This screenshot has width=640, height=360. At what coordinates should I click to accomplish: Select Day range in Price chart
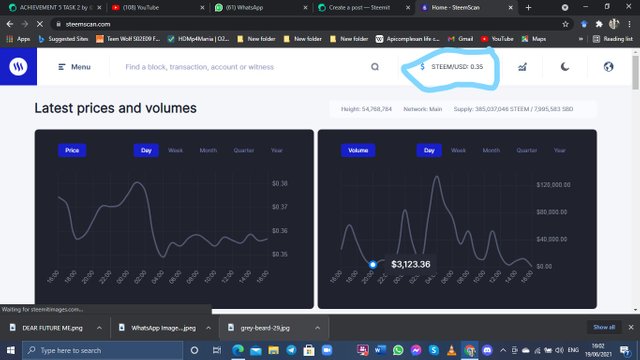(x=146, y=150)
